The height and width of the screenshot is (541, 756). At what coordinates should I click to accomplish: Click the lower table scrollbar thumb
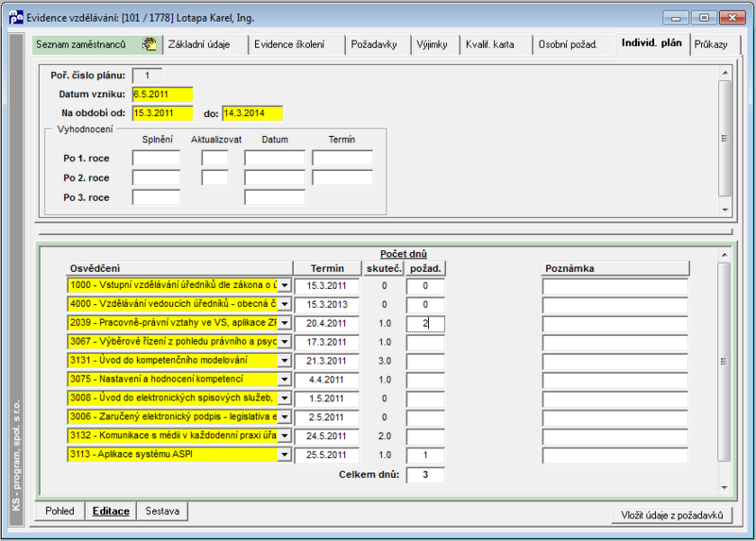[724, 362]
